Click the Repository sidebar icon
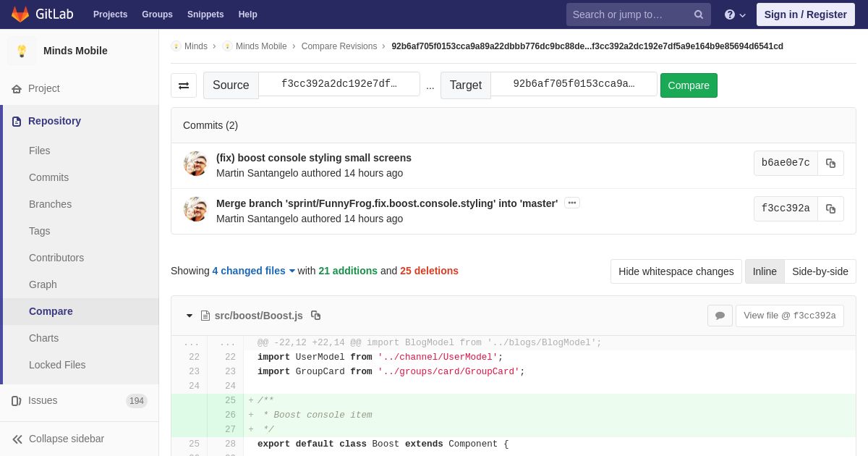868x456 pixels. (17, 122)
